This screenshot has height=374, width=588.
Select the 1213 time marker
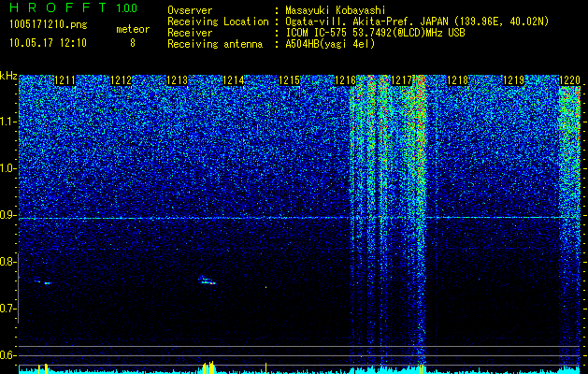(177, 80)
